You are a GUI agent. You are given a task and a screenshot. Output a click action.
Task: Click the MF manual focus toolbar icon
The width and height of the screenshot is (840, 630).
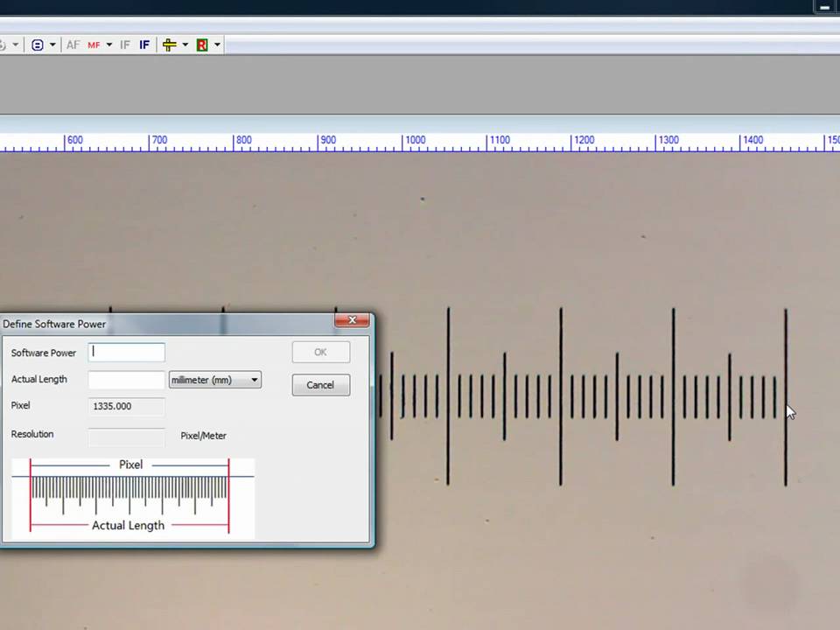94,45
